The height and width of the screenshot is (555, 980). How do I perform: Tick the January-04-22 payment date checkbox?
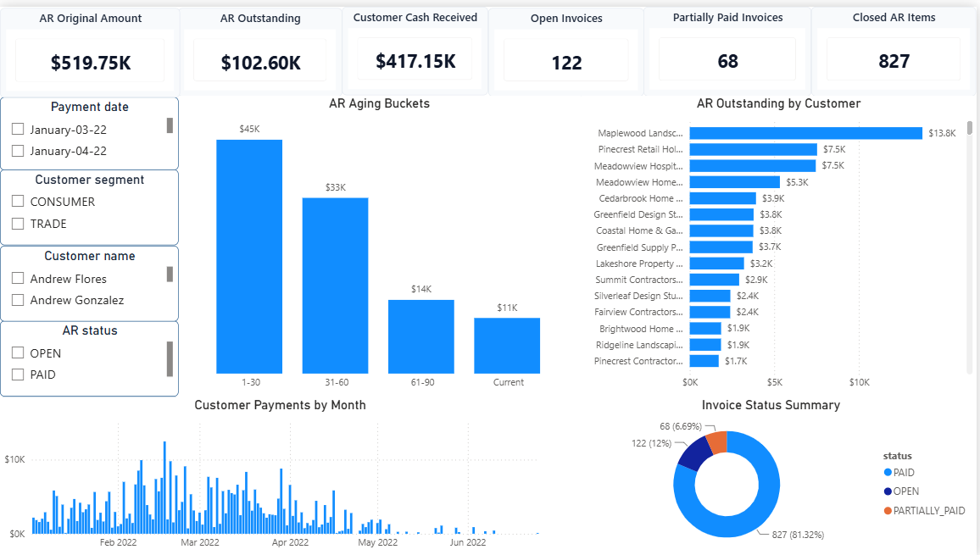[18, 151]
